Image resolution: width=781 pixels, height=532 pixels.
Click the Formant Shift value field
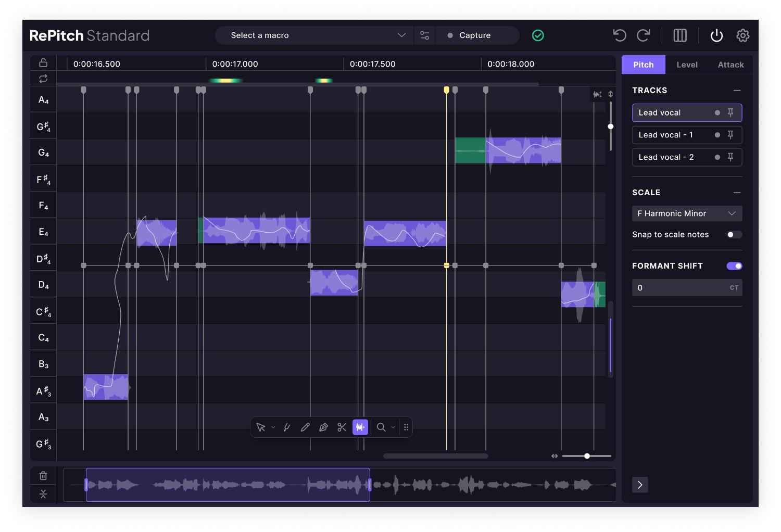click(687, 287)
